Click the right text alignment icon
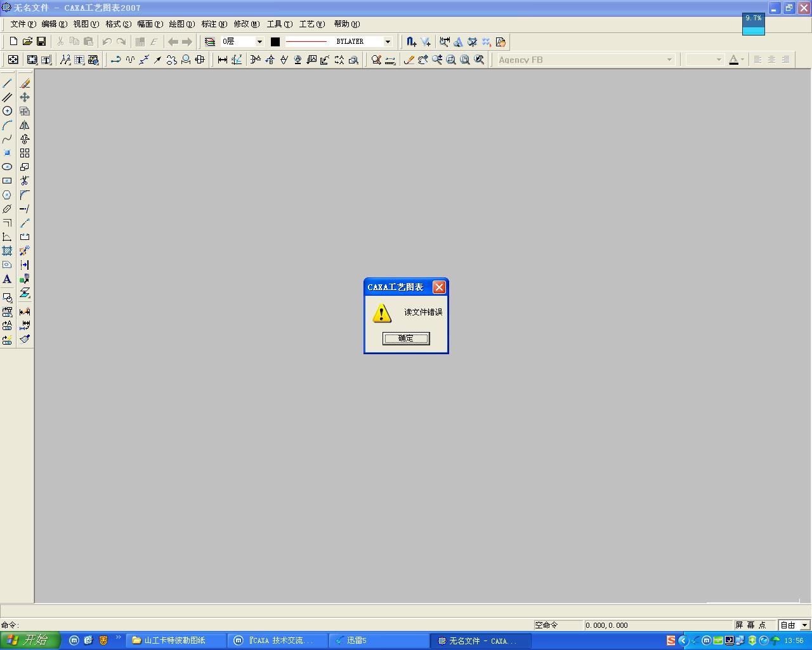The image size is (812, 650). click(785, 60)
